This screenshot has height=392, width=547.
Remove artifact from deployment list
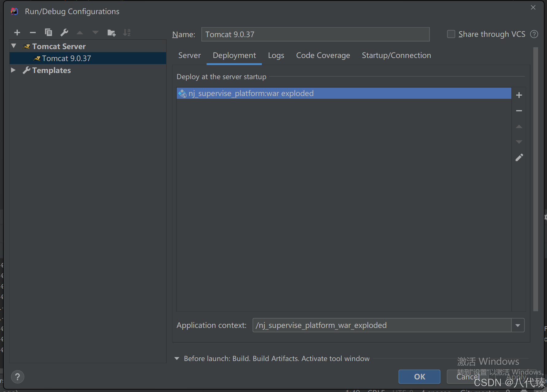tap(519, 111)
